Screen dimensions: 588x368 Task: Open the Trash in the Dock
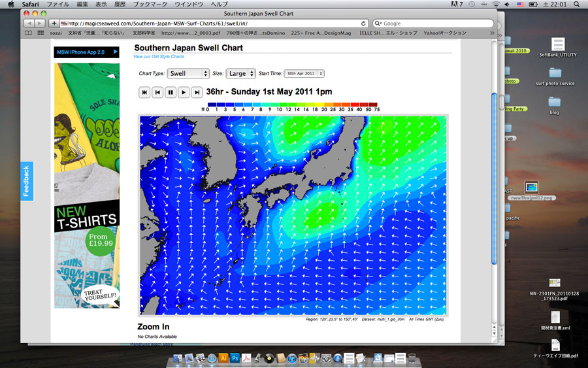coord(412,358)
